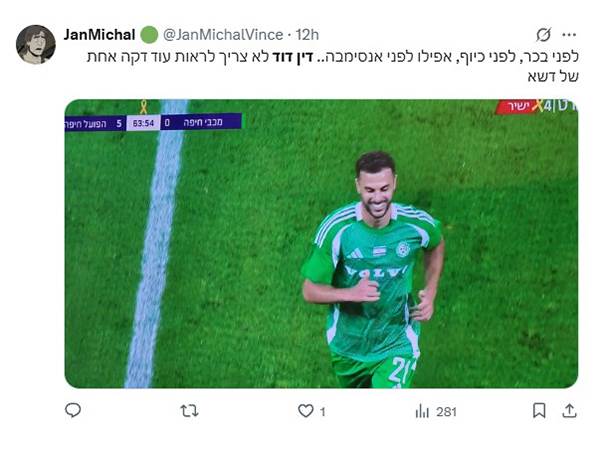Viewport: 600px width, 450px height.
Task: Click the player's jersey number 21
Action: pyautogui.click(x=402, y=370)
